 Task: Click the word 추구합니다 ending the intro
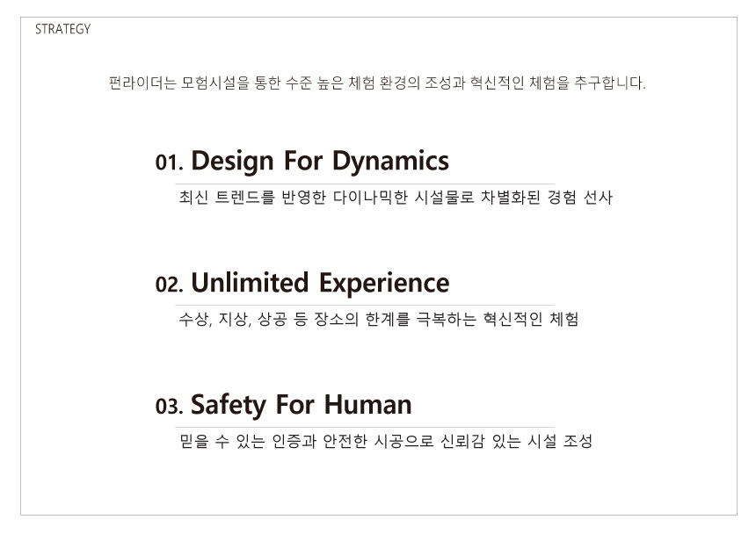pyautogui.click(x=609, y=83)
